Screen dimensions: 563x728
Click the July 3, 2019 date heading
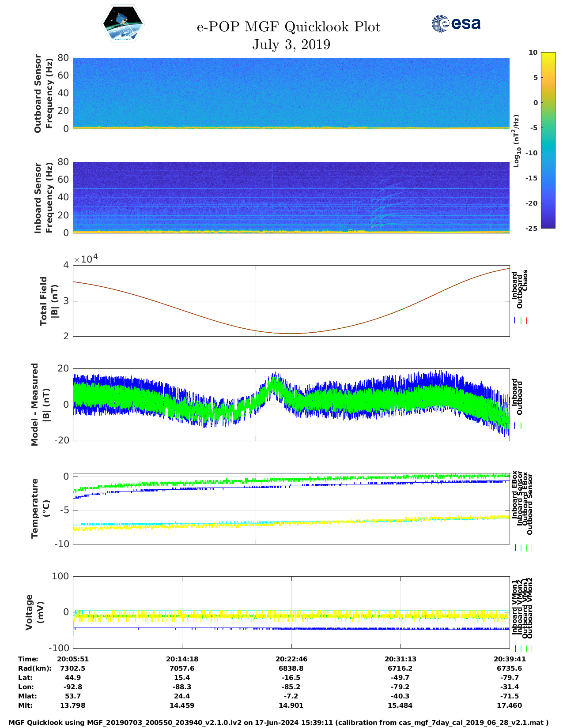point(291,45)
